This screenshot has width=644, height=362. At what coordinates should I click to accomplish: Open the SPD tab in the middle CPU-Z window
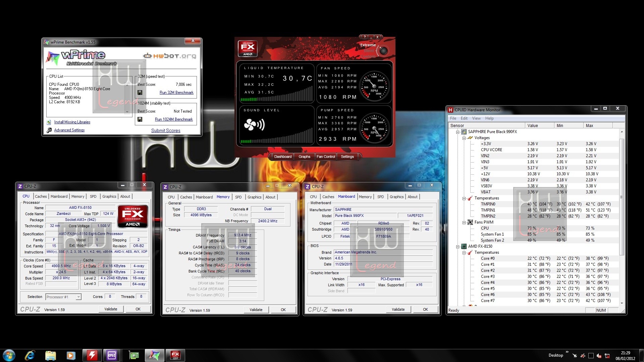[238, 197]
